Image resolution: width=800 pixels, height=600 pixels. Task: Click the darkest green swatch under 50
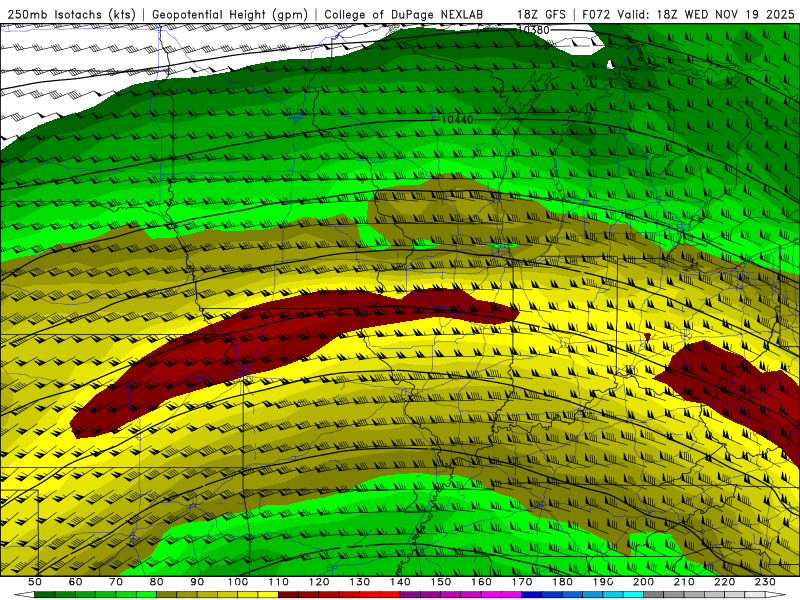point(45,595)
